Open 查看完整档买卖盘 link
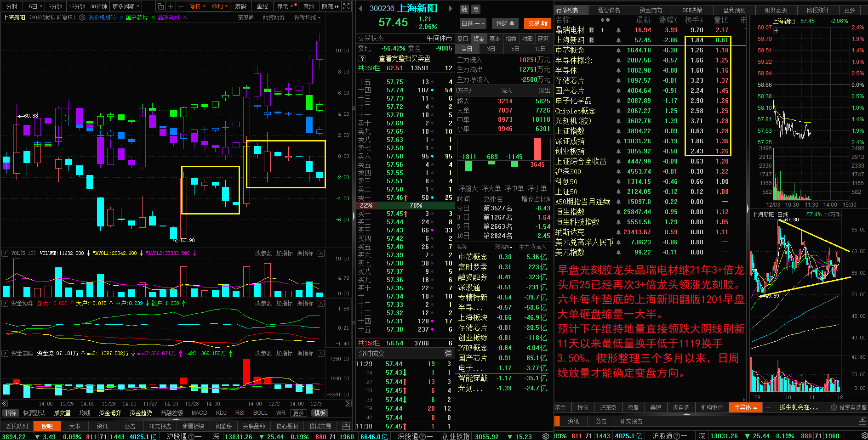The image size is (868, 440). [x=405, y=59]
